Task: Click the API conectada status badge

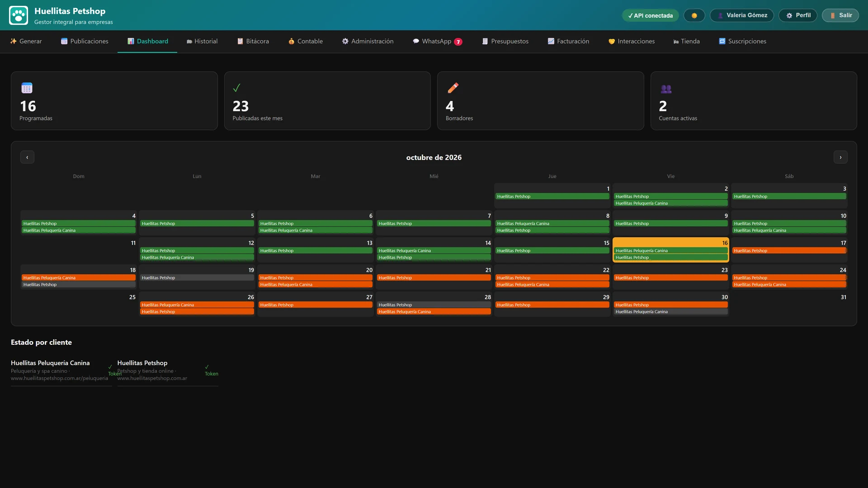Action: [650, 15]
